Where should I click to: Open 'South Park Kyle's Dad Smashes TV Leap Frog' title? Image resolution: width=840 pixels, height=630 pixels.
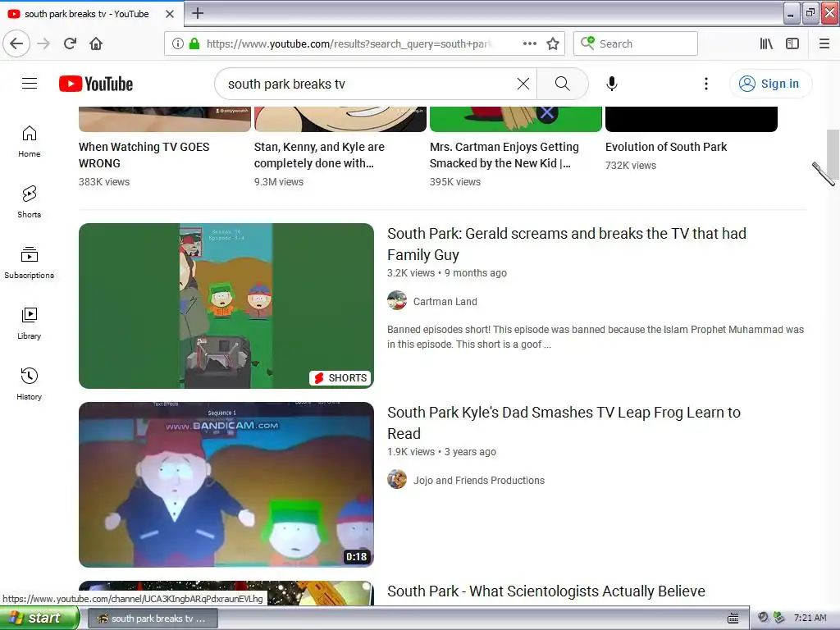click(x=564, y=422)
